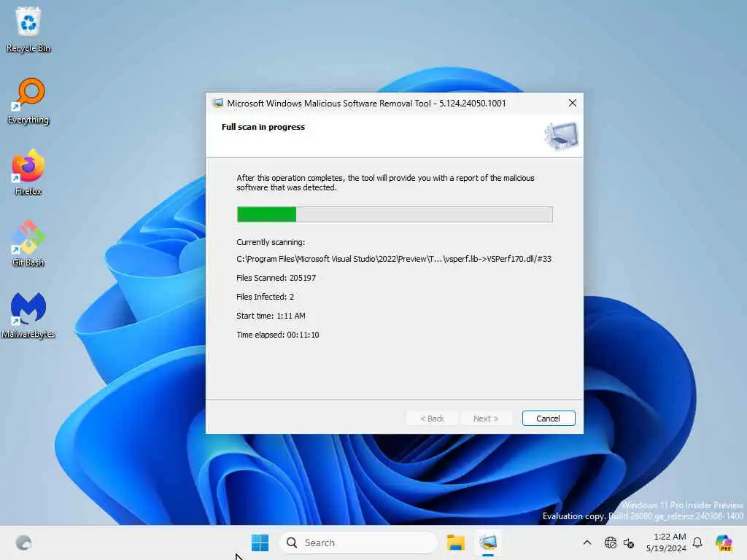Click the muted volume tray icon

629,542
